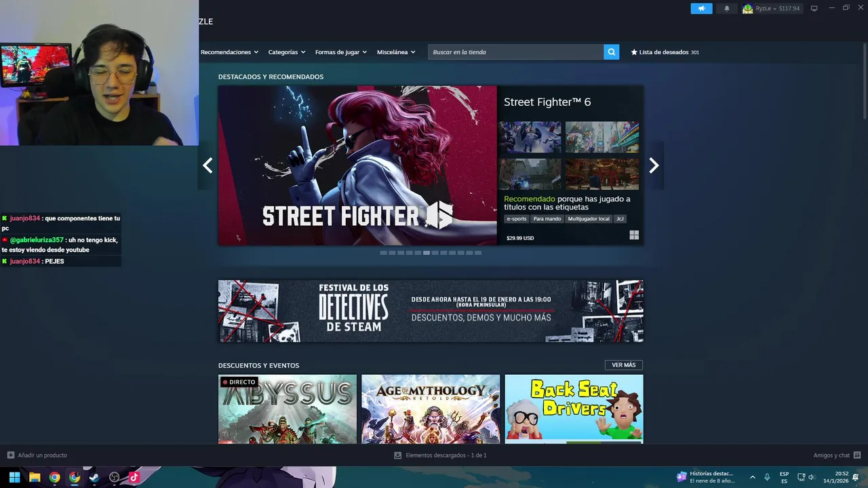Click the $29.99 USD price

pyautogui.click(x=520, y=238)
